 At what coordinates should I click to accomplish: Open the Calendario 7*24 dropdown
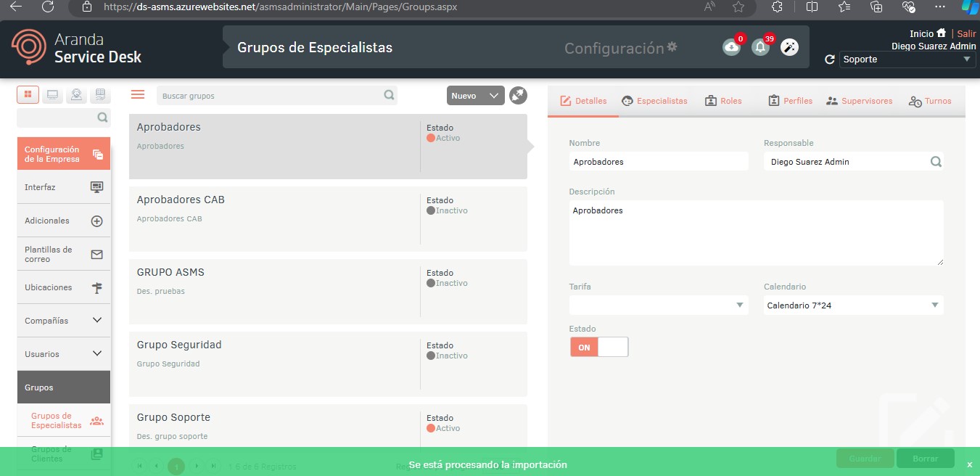click(x=854, y=305)
